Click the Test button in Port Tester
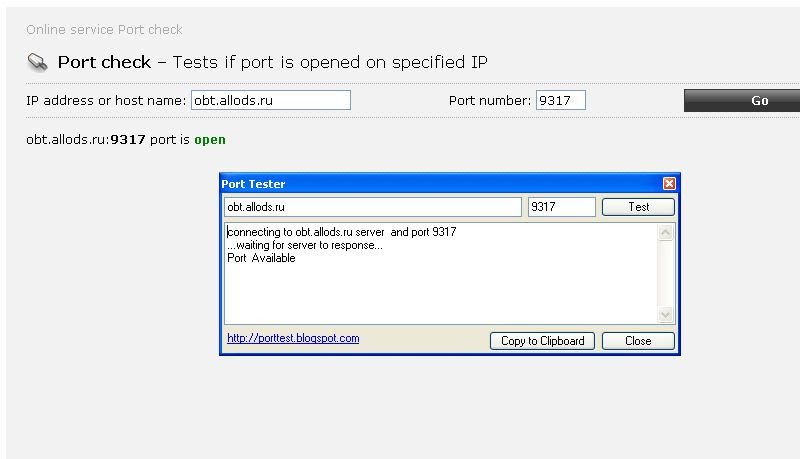 click(638, 207)
